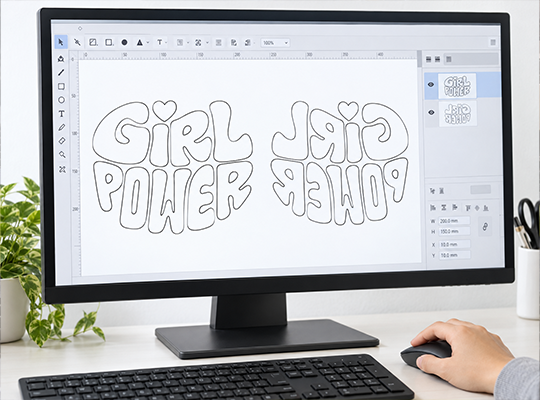Select the node edit tool in left toolbar

[x=61, y=59]
